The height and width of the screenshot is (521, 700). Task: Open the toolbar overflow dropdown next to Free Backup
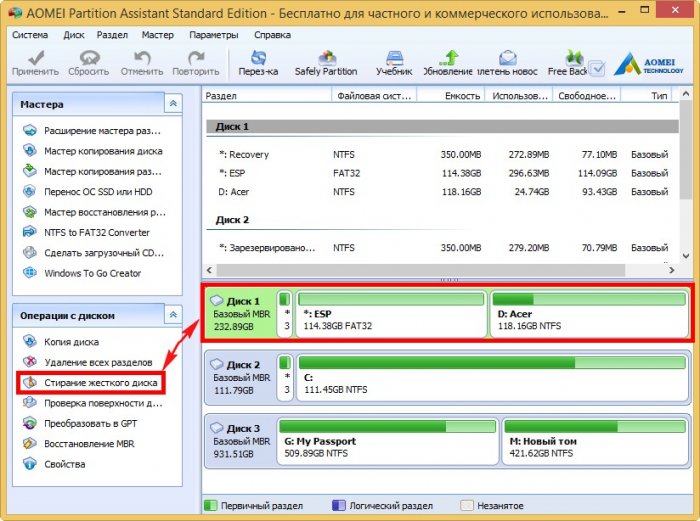[597, 69]
